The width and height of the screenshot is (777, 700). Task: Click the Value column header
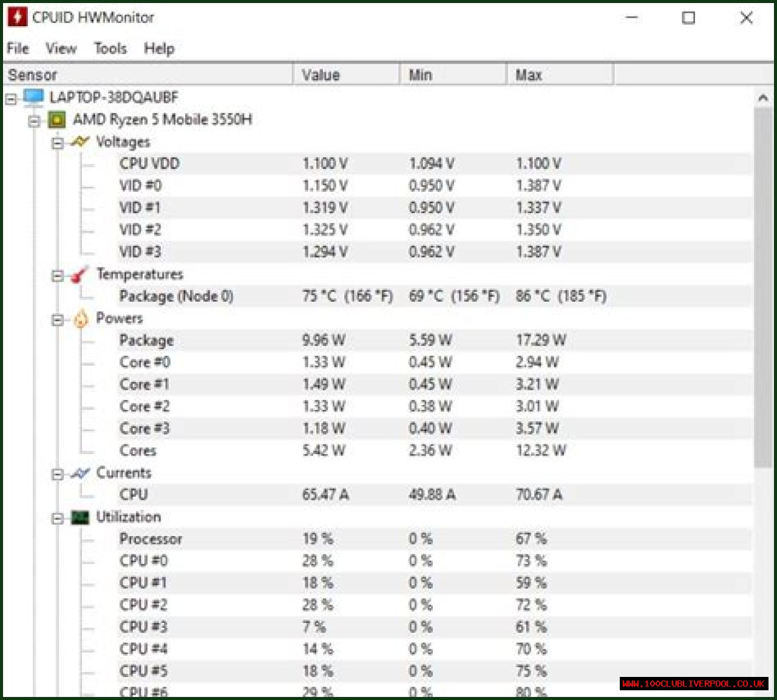(x=346, y=75)
